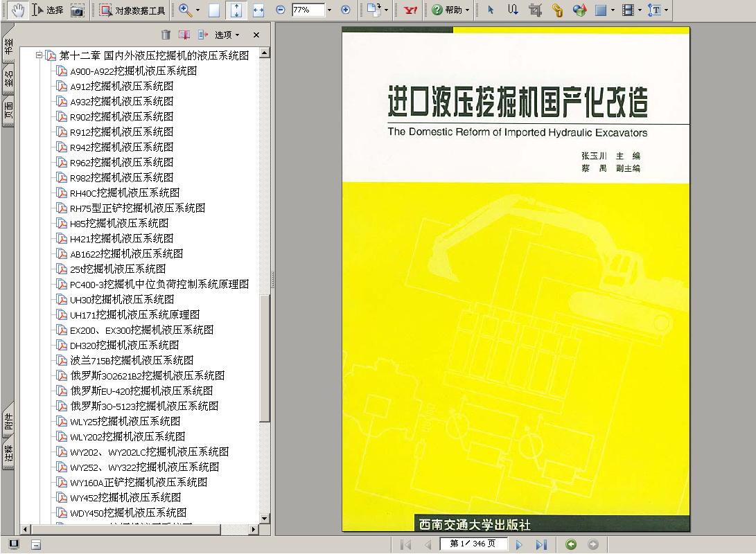This screenshot has height=554, width=756.
Task: Click the bookmarks horizontal scrollbar thumb
Action: pyautogui.click(x=126, y=529)
